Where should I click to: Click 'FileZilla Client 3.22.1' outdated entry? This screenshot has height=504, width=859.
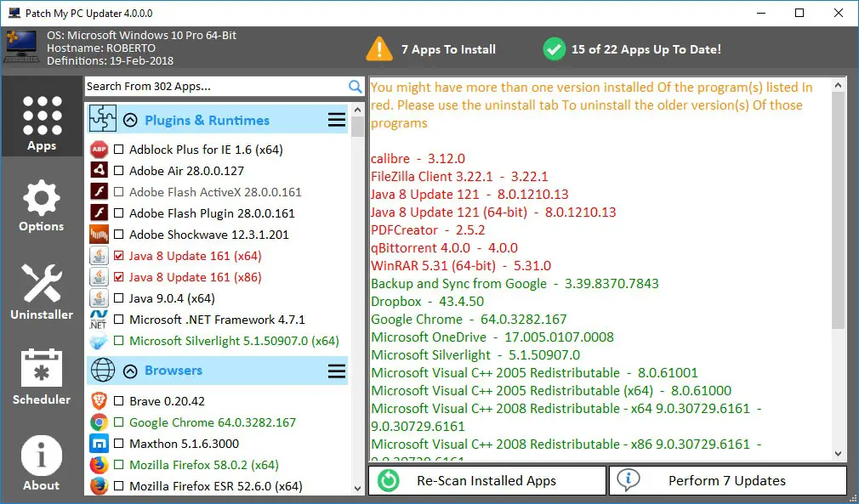(x=459, y=176)
